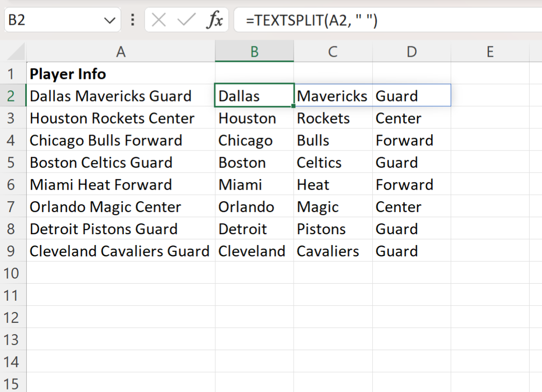The image size is (542, 392).
Task: Click the Insert Function fx icon
Action: pos(214,21)
